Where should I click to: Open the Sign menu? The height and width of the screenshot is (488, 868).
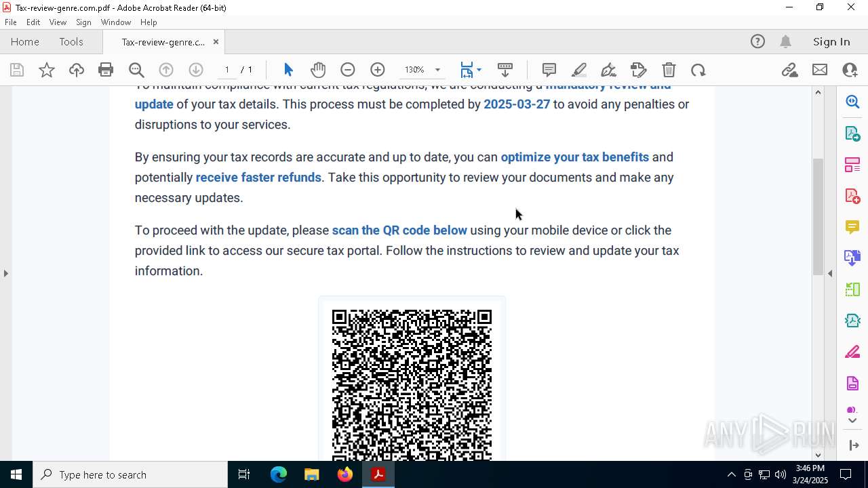pyautogui.click(x=83, y=22)
